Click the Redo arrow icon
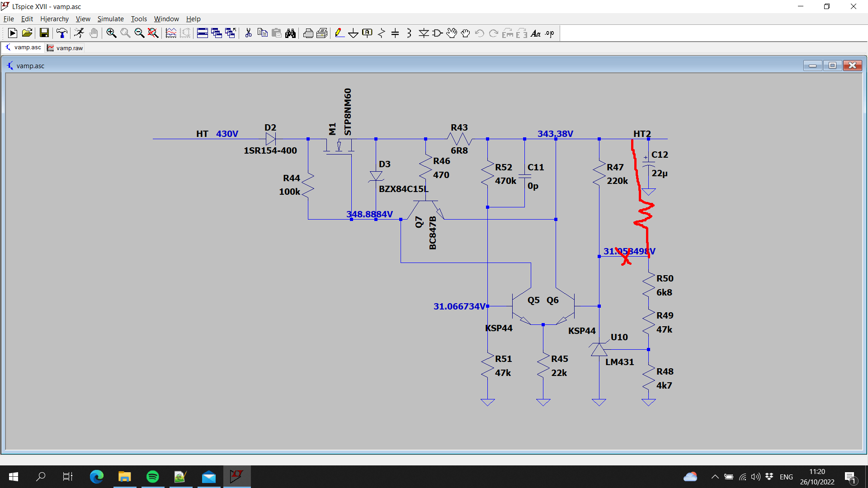The height and width of the screenshot is (488, 868). coord(494,33)
